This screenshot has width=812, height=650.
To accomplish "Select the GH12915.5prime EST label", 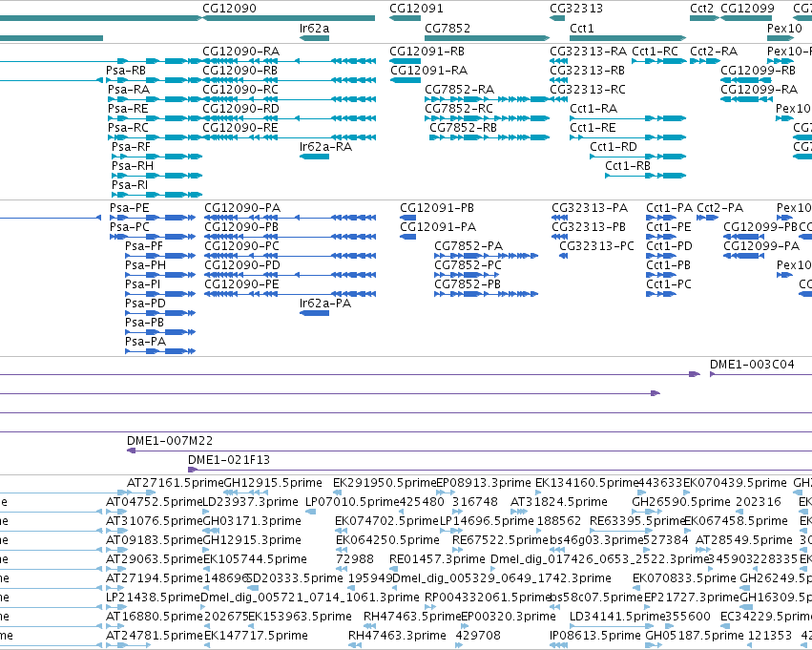I will click(273, 483).
